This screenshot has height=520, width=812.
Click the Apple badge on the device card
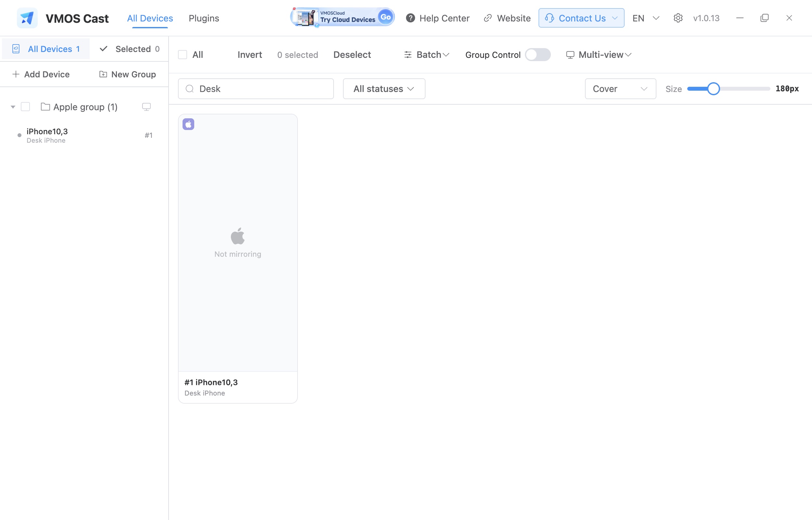coord(188,124)
